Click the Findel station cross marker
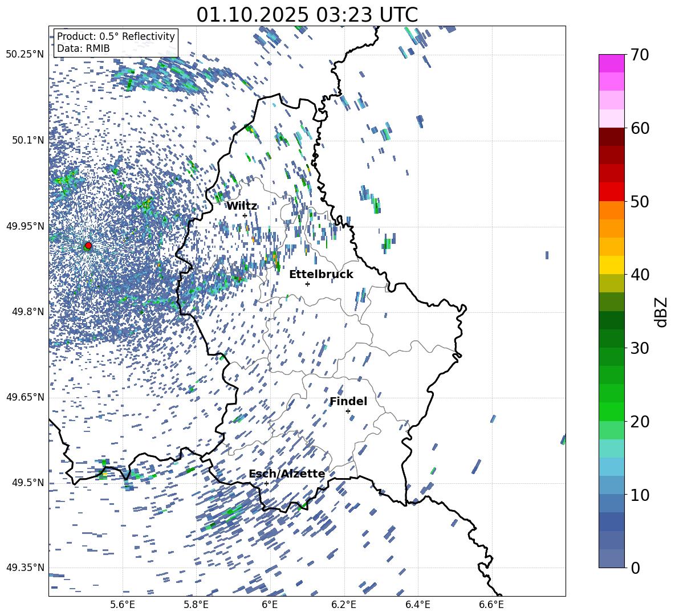Viewport: 675px width, 616px height. click(348, 411)
